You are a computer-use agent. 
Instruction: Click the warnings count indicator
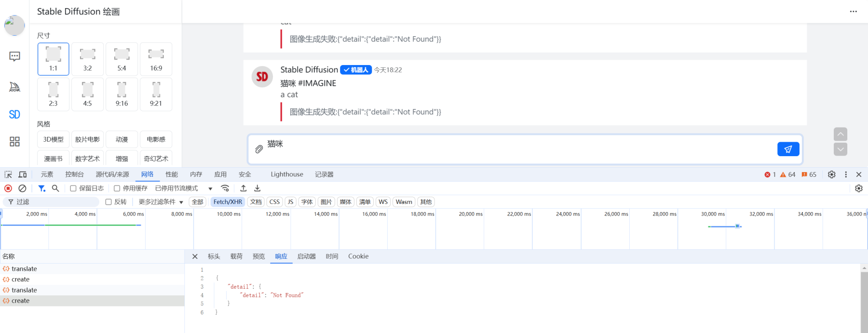tap(787, 174)
